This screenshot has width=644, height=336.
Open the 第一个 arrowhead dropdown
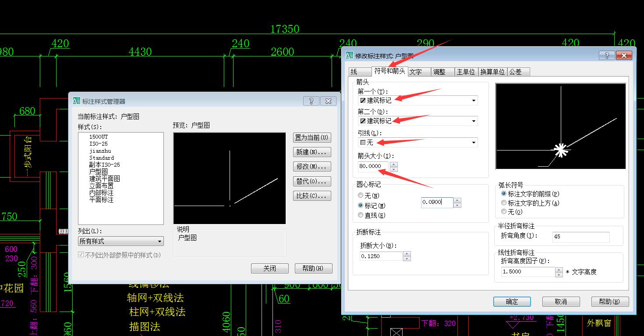(x=473, y=100)
